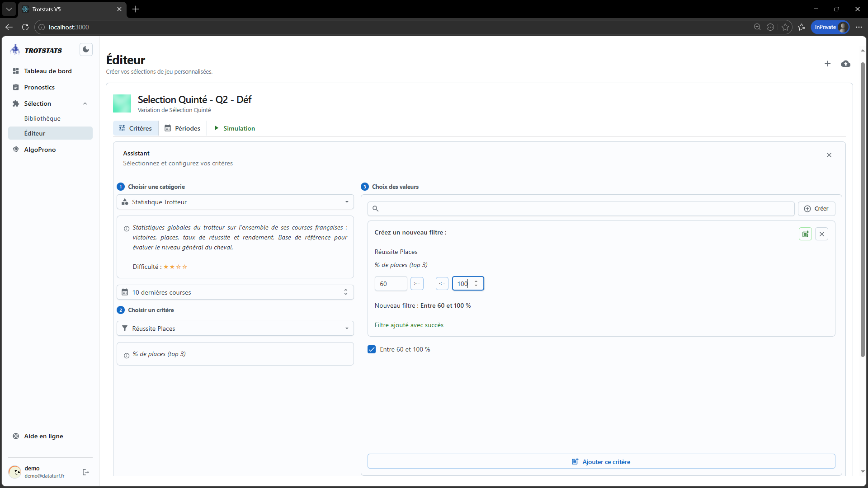Viewport: 868px width, 488px height.
Task: Open the Simulation tab
Action: (235, 128)
